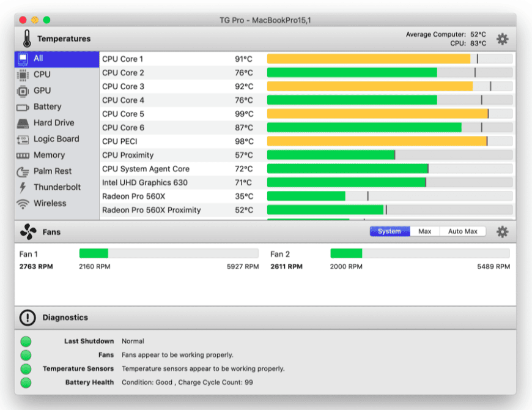Click the Memory module icon in sidebar
Viewport: 532px width, 410px height.
pyautogui.click(x=23, y=155)
